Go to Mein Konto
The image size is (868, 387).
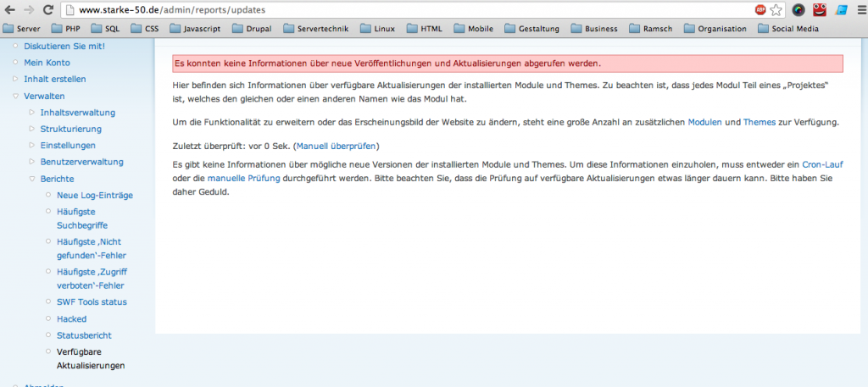click(x=47, y=63)
